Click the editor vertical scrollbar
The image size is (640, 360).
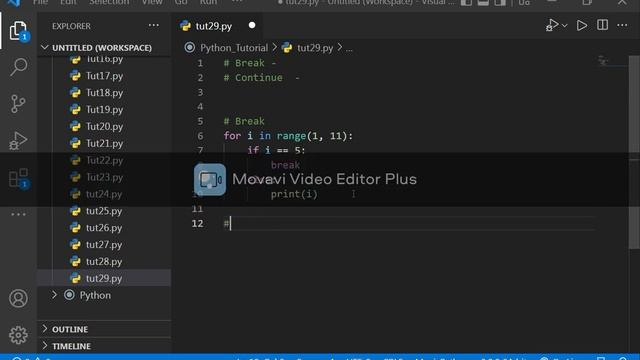click(x=634, y=152)
